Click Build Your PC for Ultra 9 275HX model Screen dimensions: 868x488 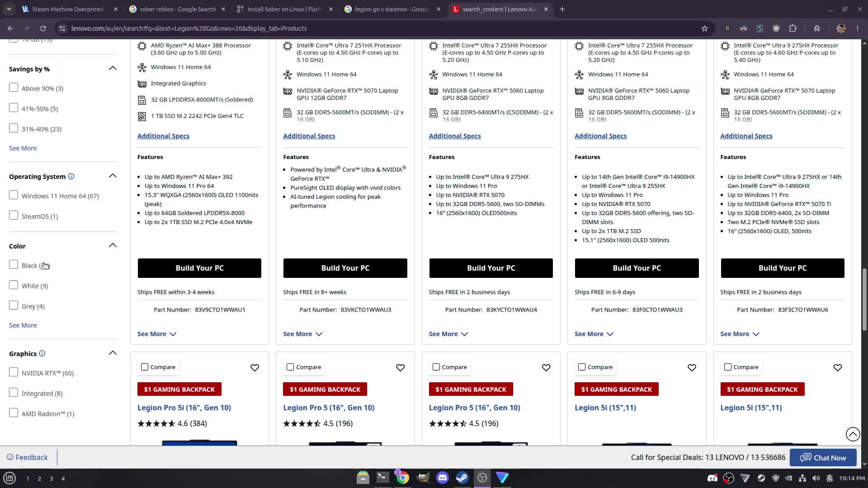coord(783,268)
